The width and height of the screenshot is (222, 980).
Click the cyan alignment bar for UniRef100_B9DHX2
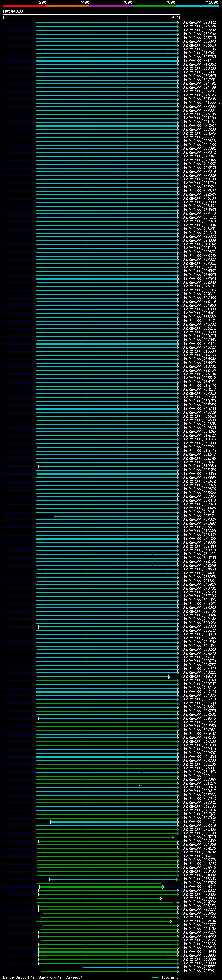107,23
